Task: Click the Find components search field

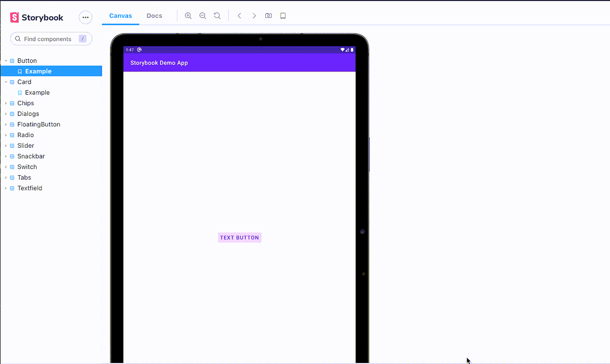Action: tap(51, 39)
